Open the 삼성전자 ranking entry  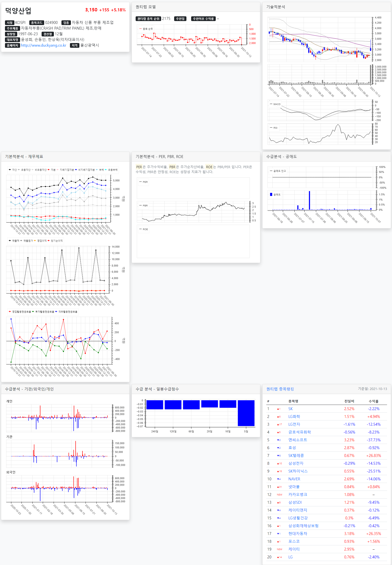click(296, 463)
